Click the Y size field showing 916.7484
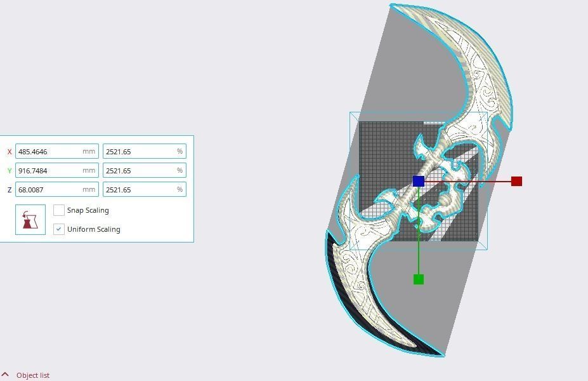The image size is (588, 381). tap(57, 170)
